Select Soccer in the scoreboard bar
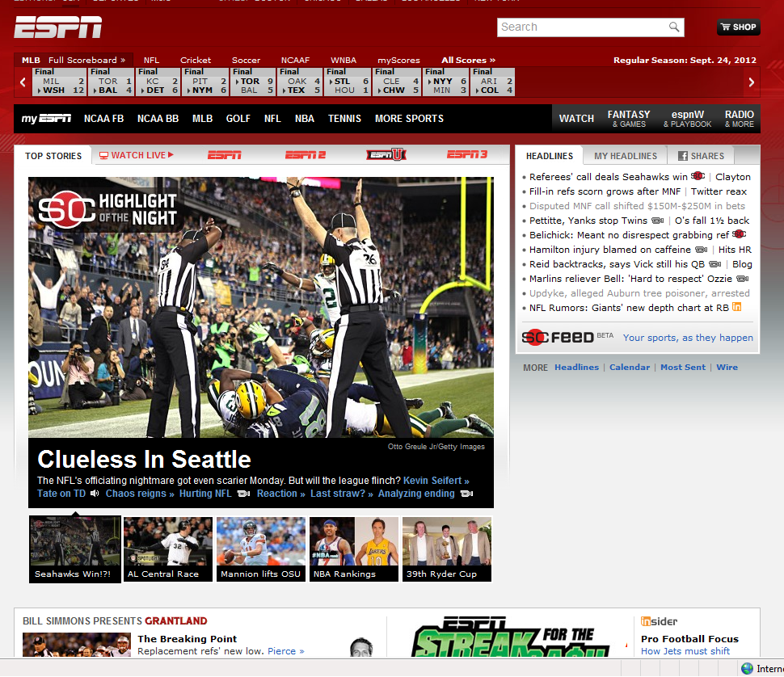 coord(246,60)
